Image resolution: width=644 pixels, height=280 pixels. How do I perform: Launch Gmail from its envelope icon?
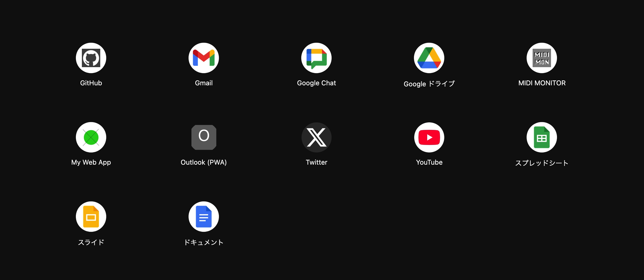point(204,58)
